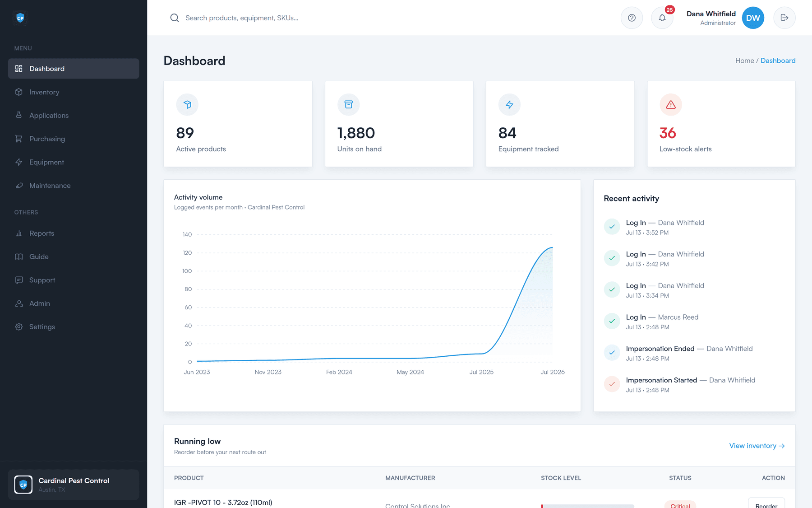Click the check icon beside Marcus Reed Log In
The width and height of the screenshot is (812, 508).
(612, 321)
